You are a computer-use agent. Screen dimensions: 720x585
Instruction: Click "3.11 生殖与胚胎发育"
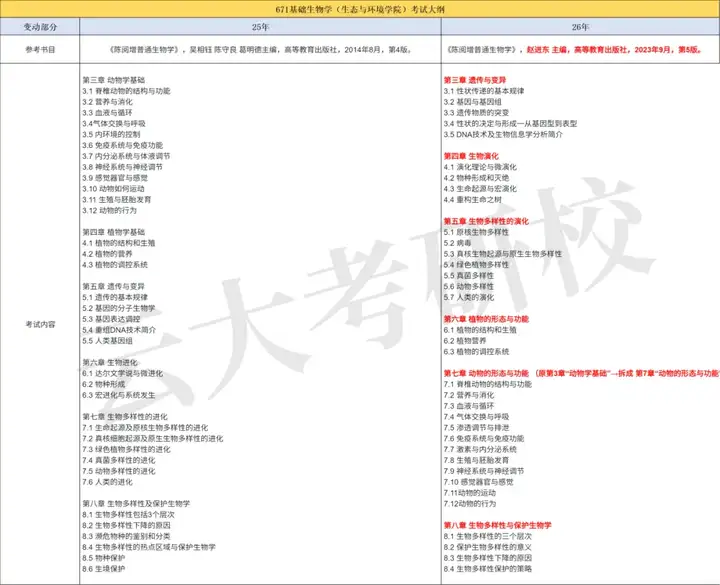coord(117,200)
